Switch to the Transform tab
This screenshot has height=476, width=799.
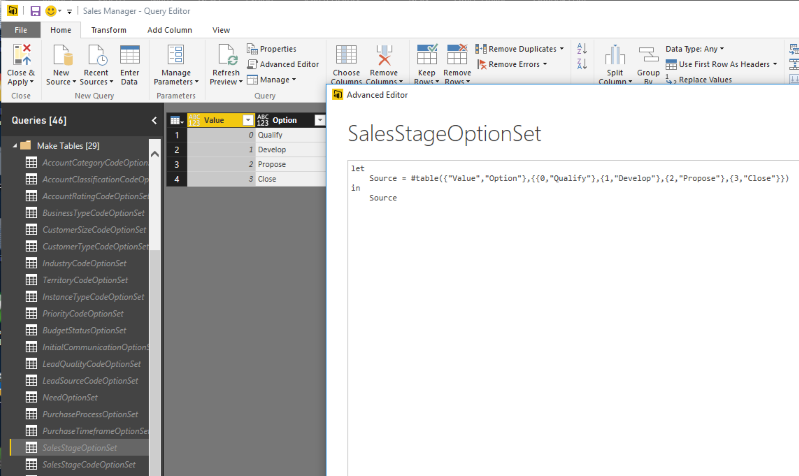(x=109, y=30)
